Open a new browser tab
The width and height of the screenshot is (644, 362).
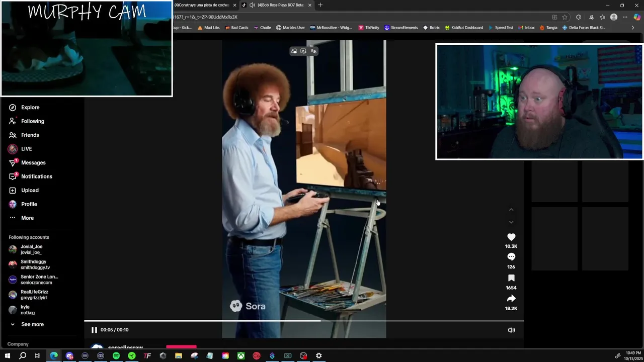click(x=320, y=5)
